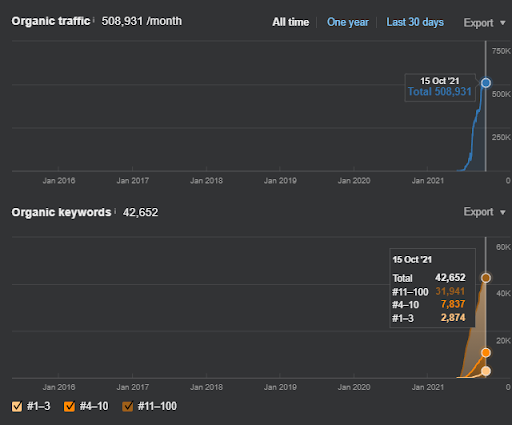Disable the #11–100 keyword positions checkbox
The height and width of the screenshot is (425, 512).
(128, 406)
